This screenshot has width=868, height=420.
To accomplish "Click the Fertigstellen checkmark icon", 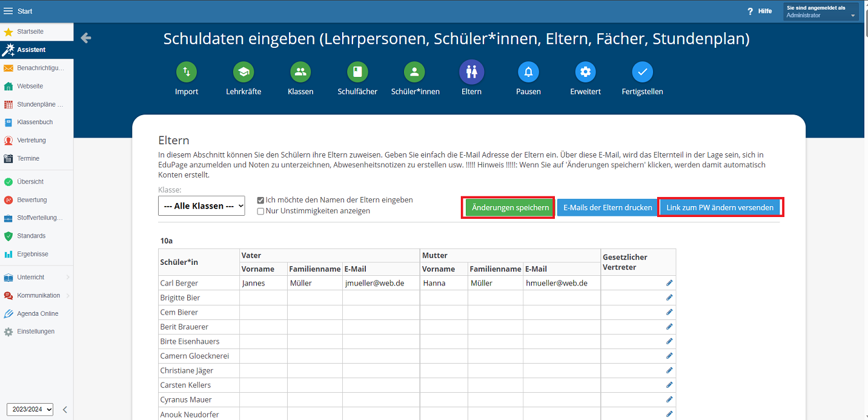I will tap(642, 72).
